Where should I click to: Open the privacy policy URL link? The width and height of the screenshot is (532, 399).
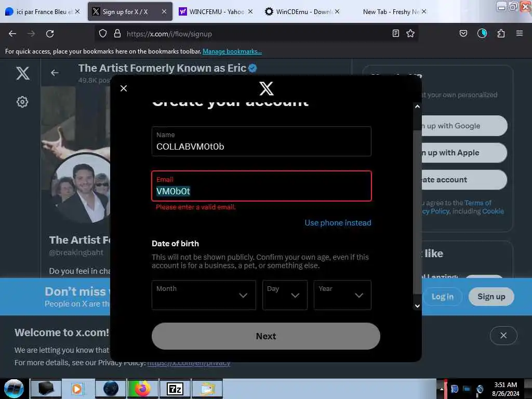189,363
